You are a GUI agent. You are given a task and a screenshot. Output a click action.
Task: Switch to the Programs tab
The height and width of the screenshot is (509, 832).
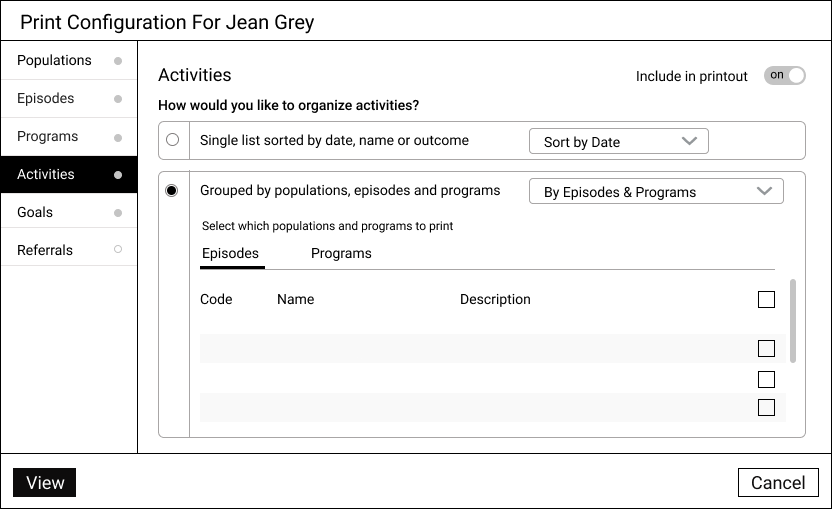point(341,254)
